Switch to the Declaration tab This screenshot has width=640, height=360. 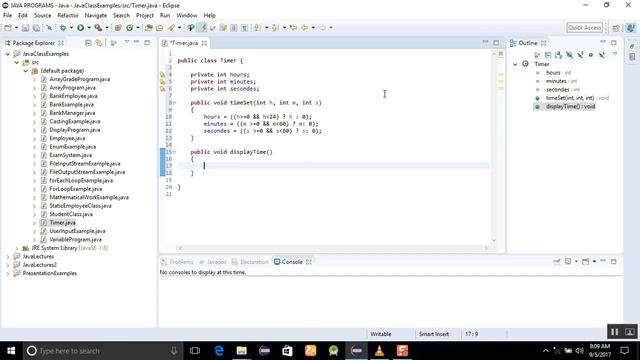tap(250, 262)
